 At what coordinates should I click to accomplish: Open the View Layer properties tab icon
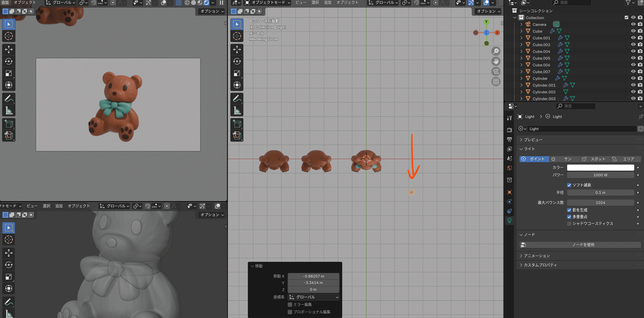click(x=509, y=148)
